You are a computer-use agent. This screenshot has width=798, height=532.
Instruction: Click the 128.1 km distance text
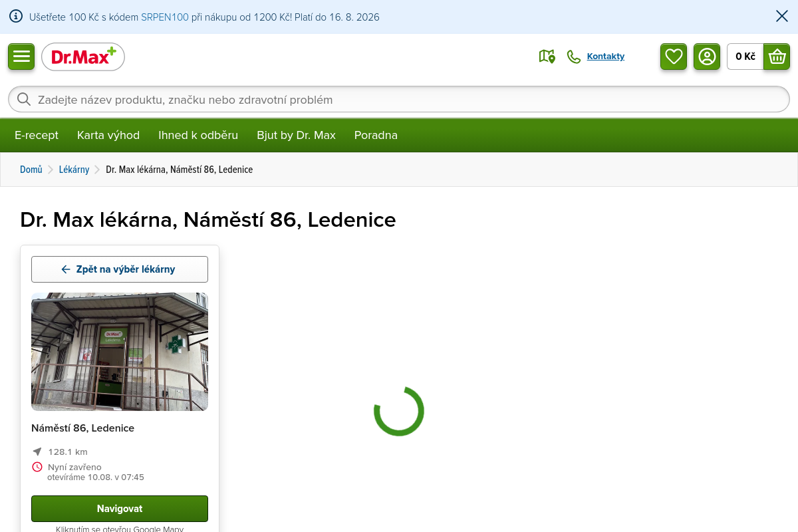[x=68, y=452]
